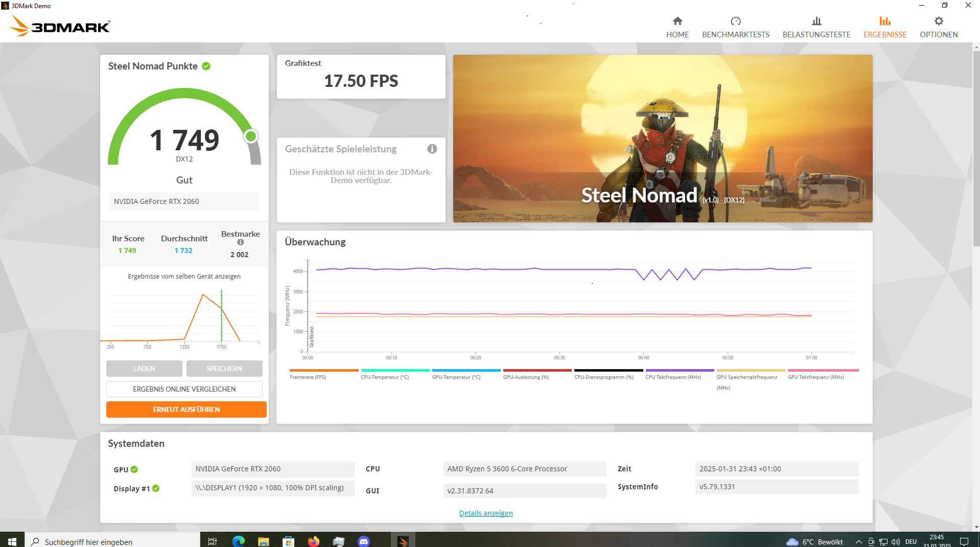The image size is (980, 547).
Task: Click the SystemInfo version v5.79.1331
Action: click(x=777, y=487)
